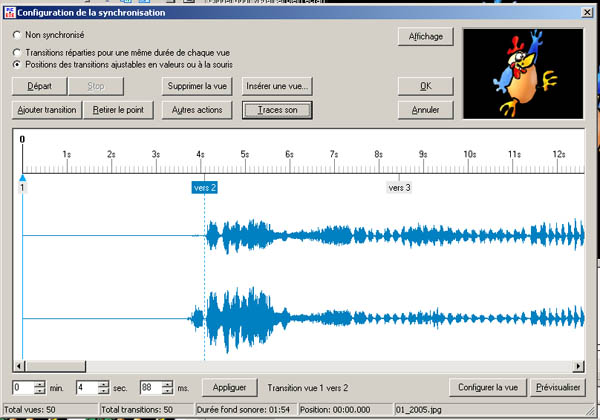Click the upper audio waveform track
This screenshot has width=600, height=420.
303,235
